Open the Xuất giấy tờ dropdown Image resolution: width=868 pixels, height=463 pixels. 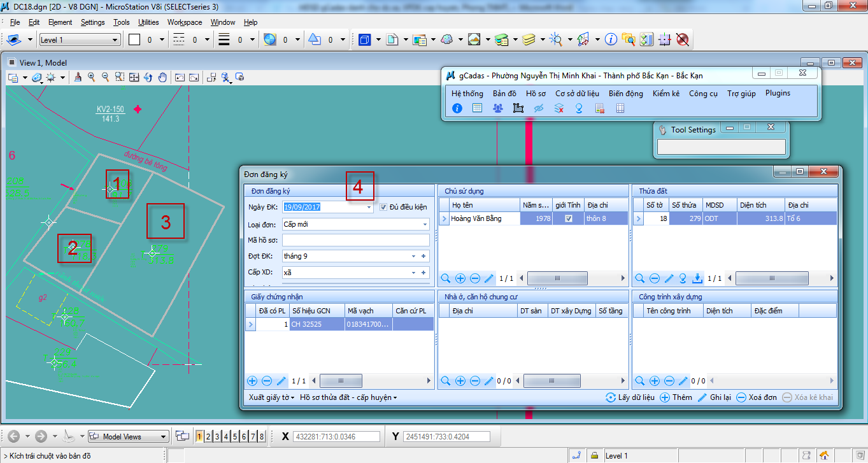271,397
